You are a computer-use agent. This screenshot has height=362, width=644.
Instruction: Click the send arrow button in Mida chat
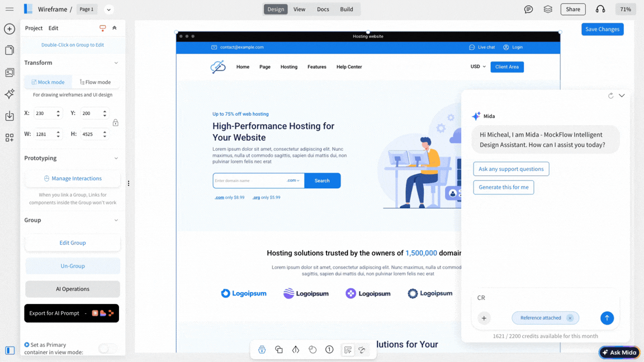point(607,318)
